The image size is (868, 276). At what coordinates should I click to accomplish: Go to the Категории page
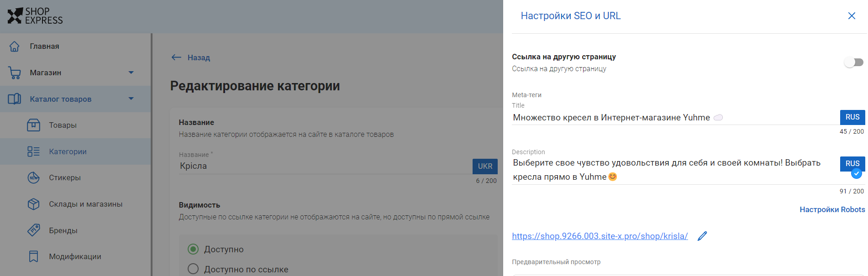click(x=75, y=151)
